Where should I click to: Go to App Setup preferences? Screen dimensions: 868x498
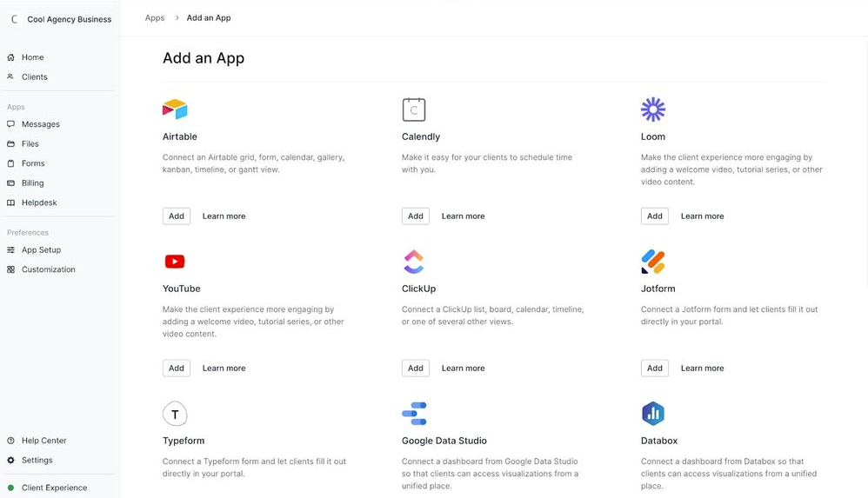[x=41, y=250]
